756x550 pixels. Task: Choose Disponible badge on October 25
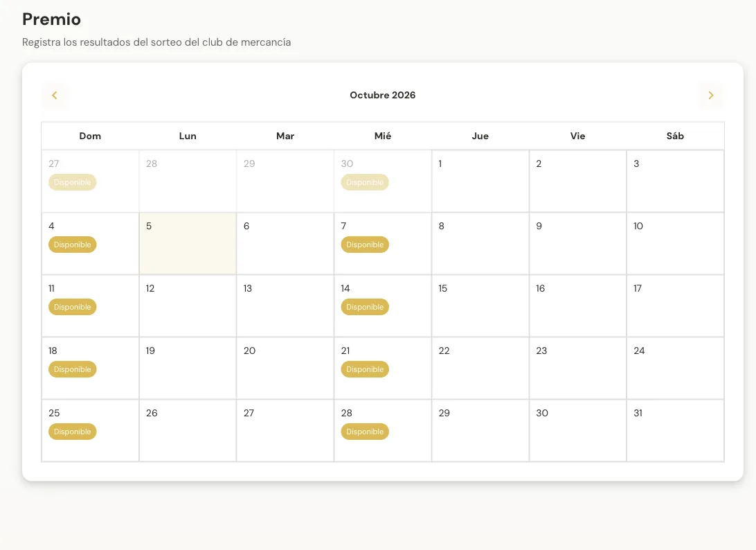point(72,432)
